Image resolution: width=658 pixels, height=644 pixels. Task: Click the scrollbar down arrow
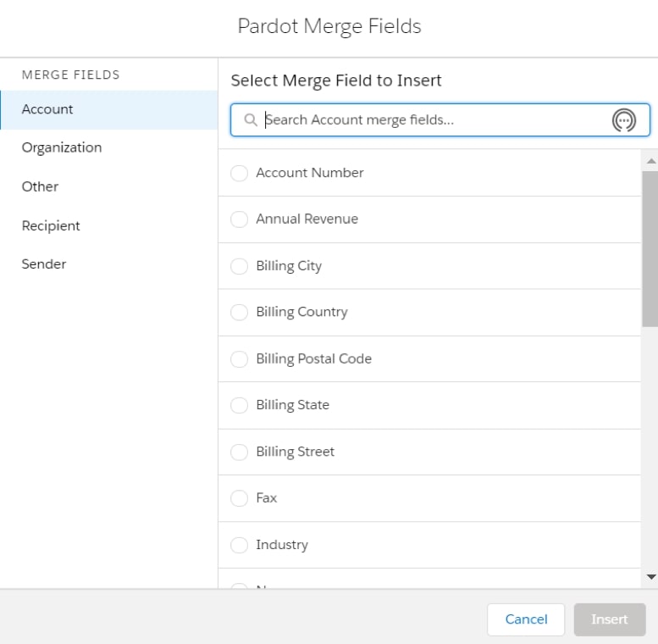tap(651, 577)
